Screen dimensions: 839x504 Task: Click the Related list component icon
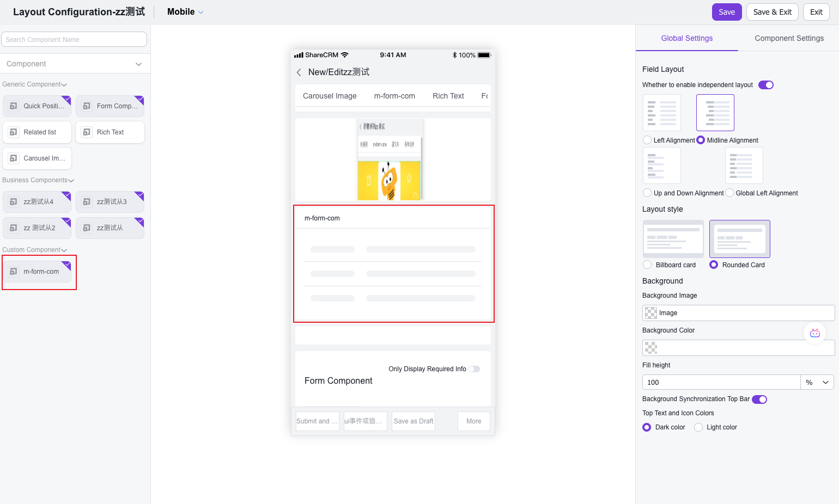14,132
